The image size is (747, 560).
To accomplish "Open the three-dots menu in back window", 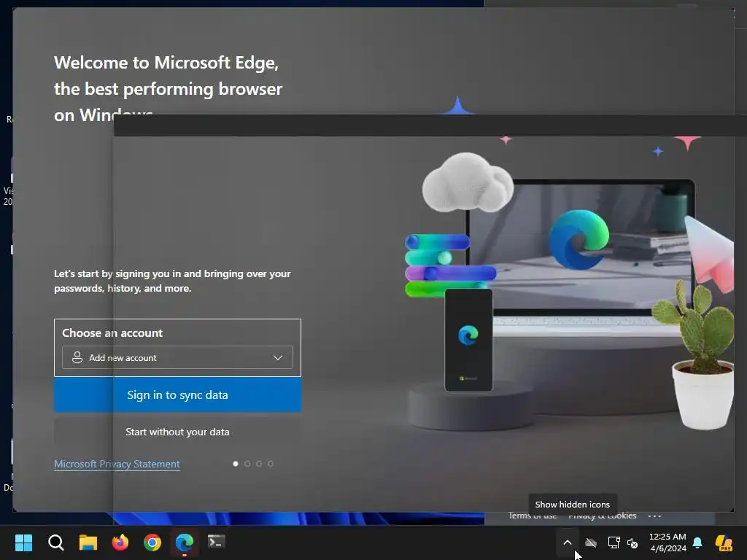I will coord(654,516).
